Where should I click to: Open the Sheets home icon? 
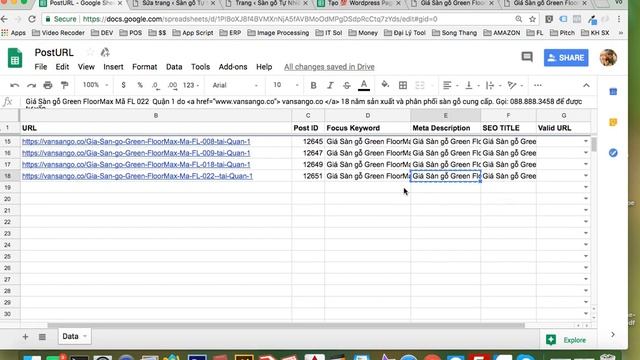15,58
